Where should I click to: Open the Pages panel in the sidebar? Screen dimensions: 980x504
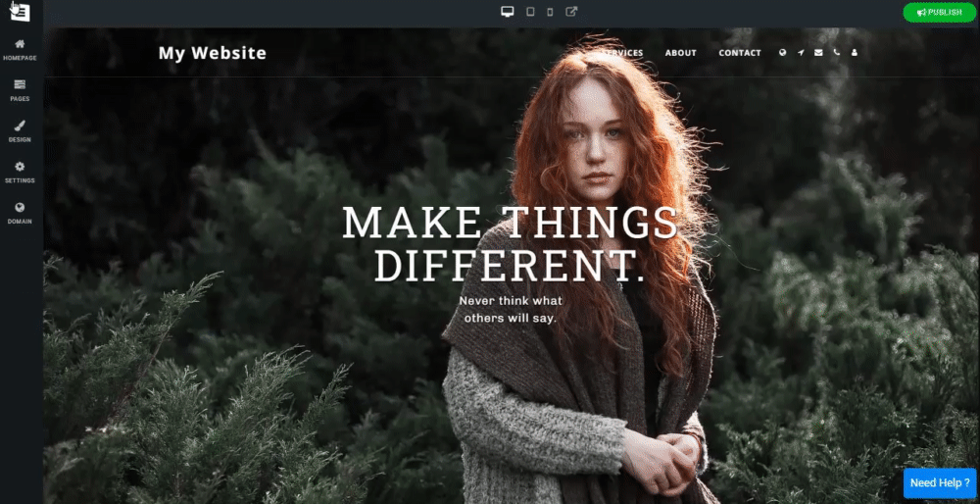pos(20,90)
